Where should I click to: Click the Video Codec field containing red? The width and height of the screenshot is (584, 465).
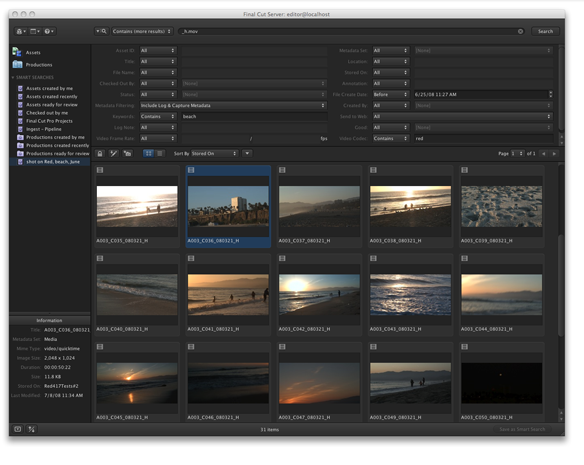pyautogui.click(x=484, y=139)
